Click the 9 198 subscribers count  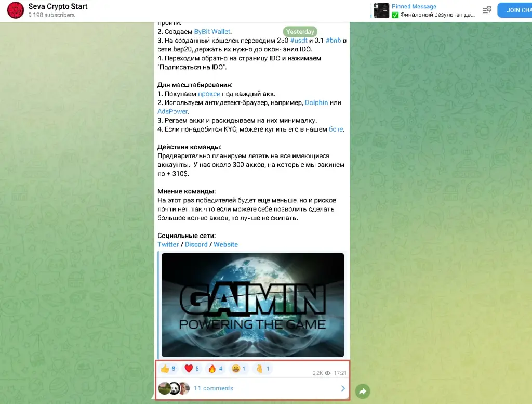click(x=51, y=15)
